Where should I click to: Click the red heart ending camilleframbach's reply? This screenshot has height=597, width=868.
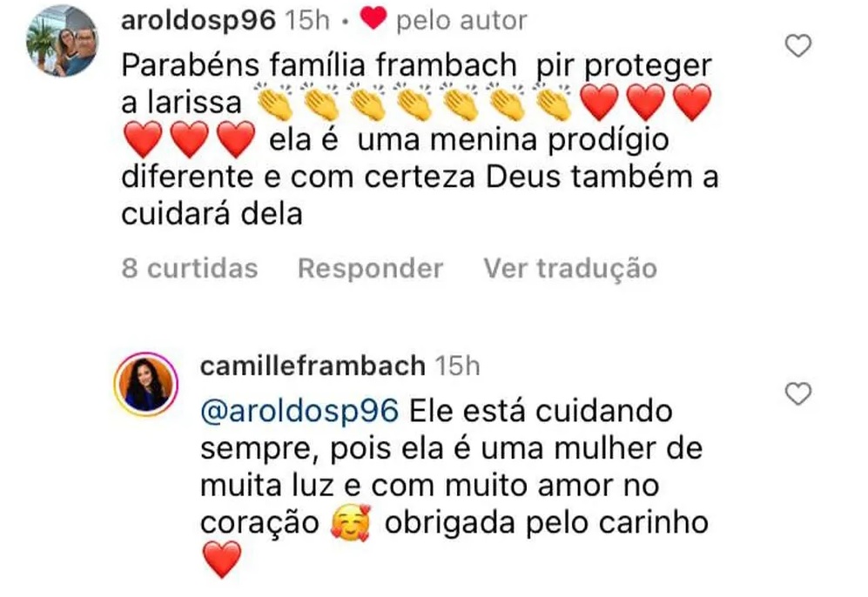coord(222,560)
